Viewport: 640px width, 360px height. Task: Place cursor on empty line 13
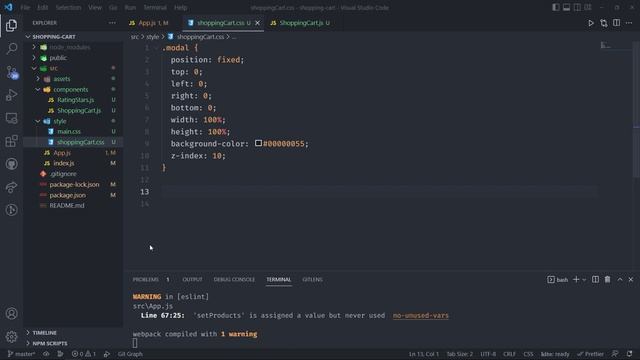[x=380, y=192]
